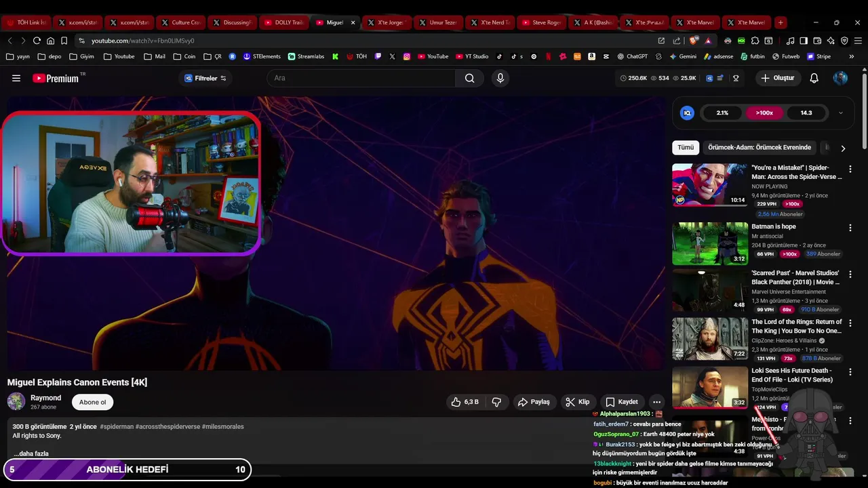Open Brave Wallet icon
The image size is (868, 488).
817,41
